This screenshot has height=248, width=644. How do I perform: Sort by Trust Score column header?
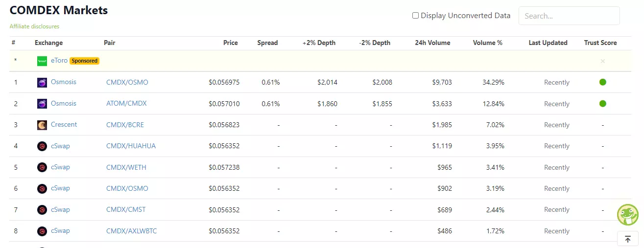[600, 43]
